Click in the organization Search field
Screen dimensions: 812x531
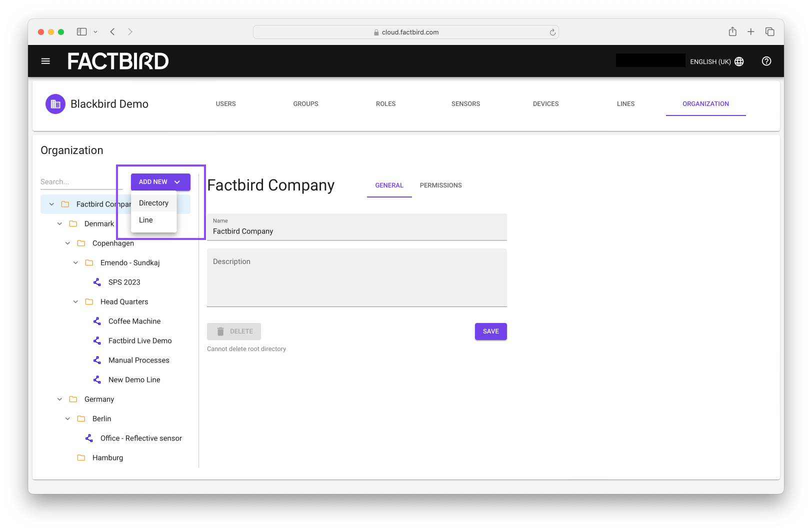81,182
